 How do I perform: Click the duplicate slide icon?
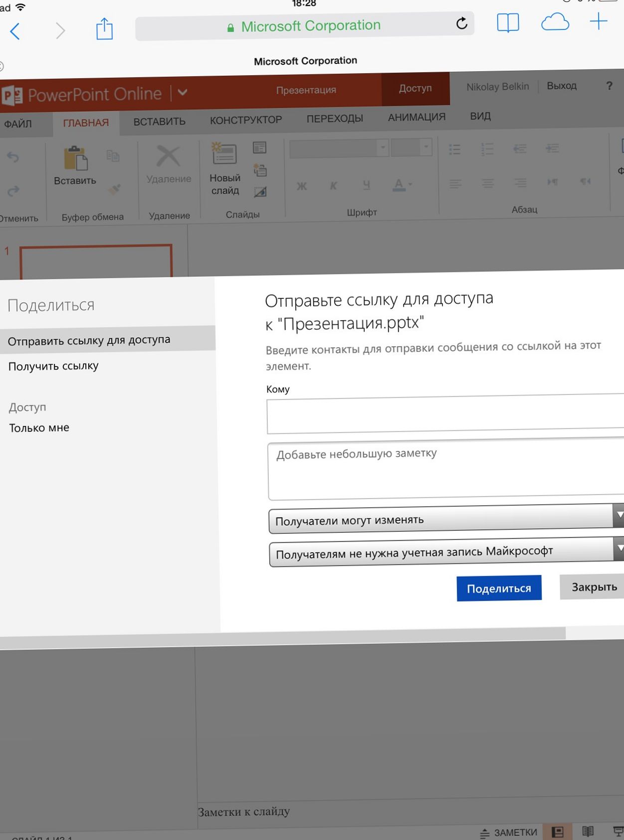pos(260,170)
